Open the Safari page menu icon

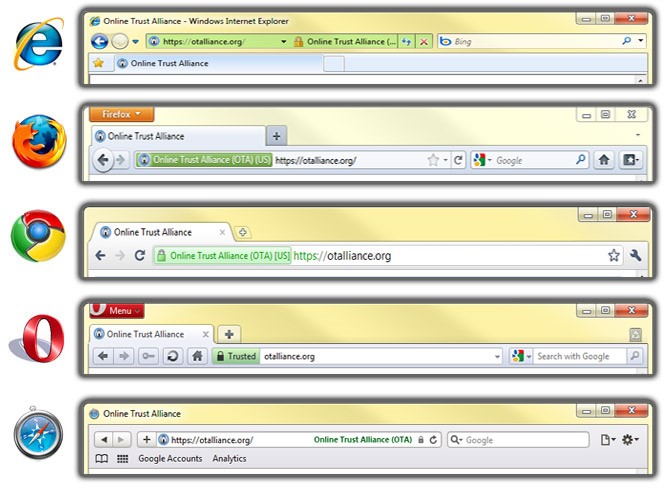(608, 440)
